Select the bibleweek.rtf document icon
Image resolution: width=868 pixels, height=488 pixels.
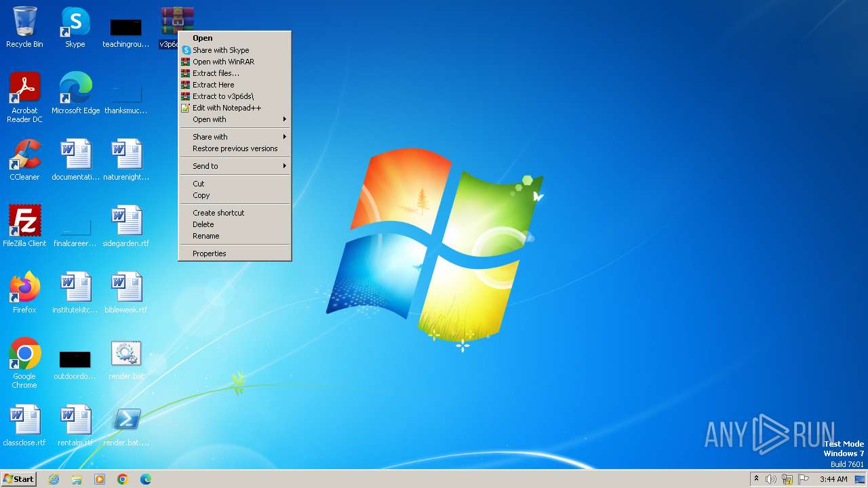(126, 293)
